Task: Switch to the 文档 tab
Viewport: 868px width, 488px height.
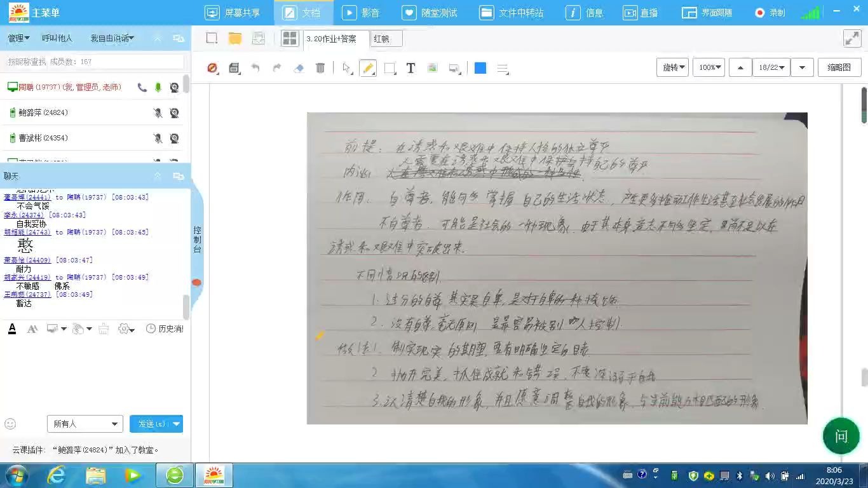Action: pos(304,13)
